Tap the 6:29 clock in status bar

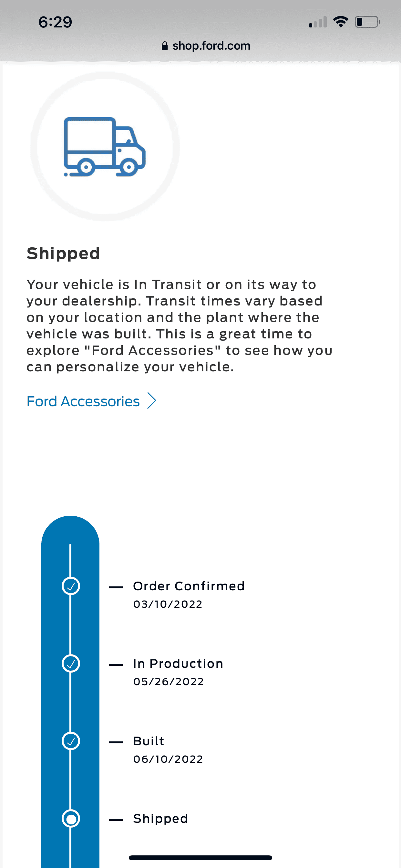[55, 22]
